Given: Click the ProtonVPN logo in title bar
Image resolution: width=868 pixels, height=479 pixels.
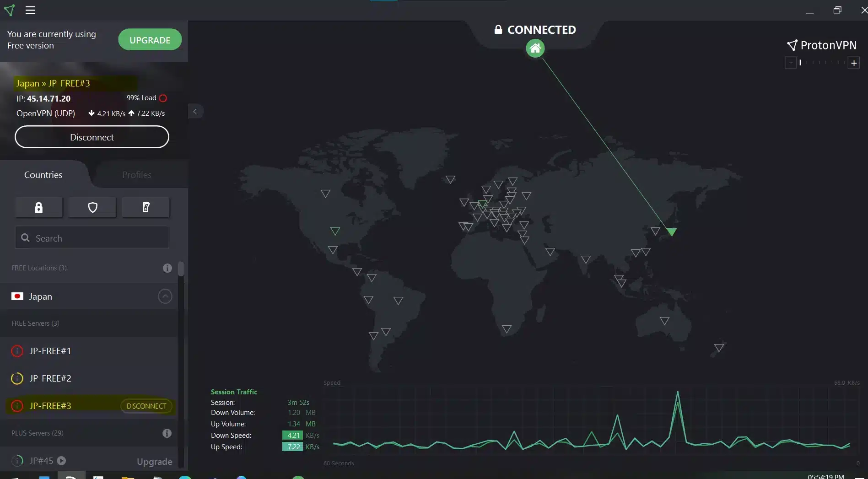Looking at the screenshot, I should pyautogui.click(x=9, y=10).
